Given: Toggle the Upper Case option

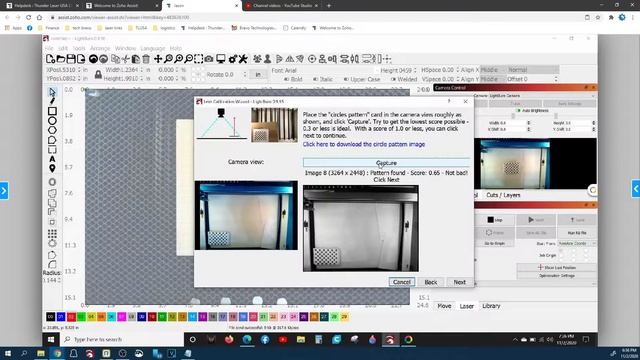Looking at the screenshot, I should point(362,79).
